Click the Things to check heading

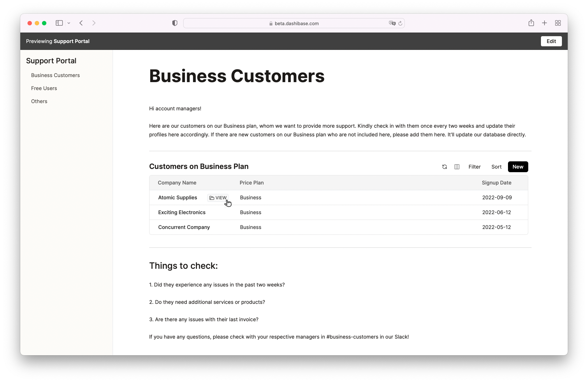pos(184,266)
